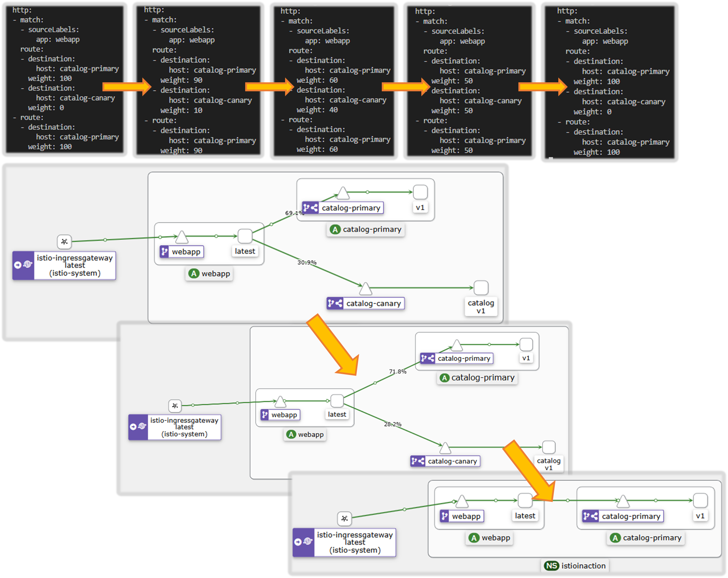
Task: Click istio-ingressgateway label in 69.1% graph
Action: [x=64, y=266]
